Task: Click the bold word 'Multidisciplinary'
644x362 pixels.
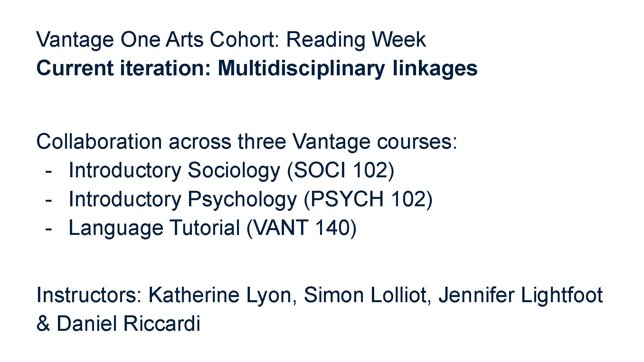Action: point(301,68)
